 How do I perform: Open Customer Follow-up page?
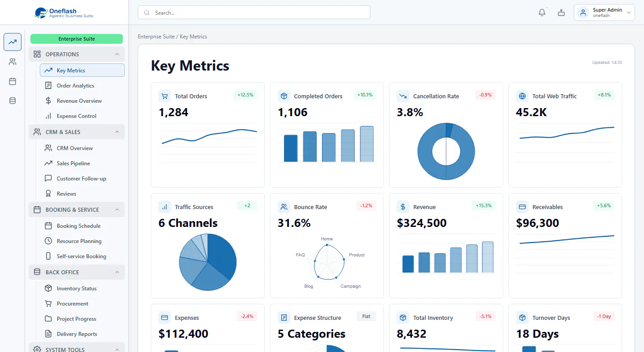pyautogui.click(x=82, y=178)
